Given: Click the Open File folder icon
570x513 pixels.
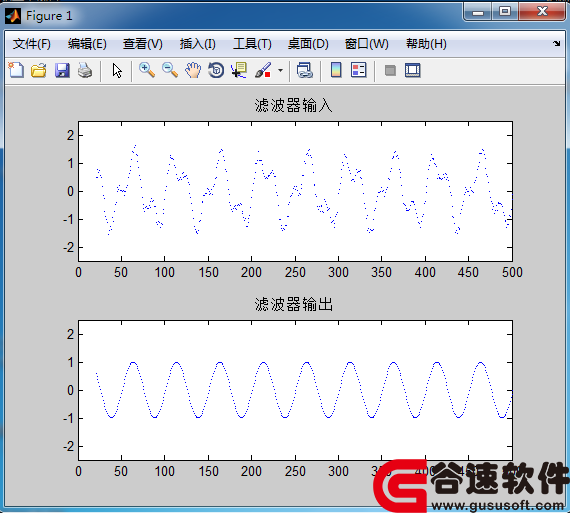Looking at the screenshot, I should pyautogui.click(x=39, y=70).
